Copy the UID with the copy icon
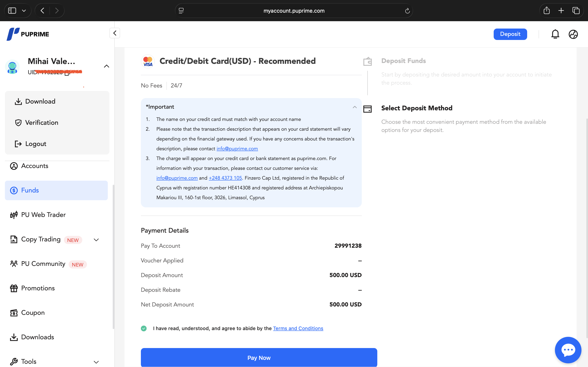The height and width of the screenshot is (367, 588). tap(67, 73)
